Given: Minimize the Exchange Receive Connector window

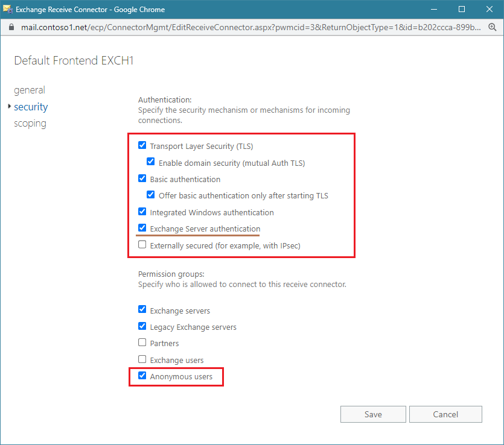Looking at the screenshot, I should (434, 9).
